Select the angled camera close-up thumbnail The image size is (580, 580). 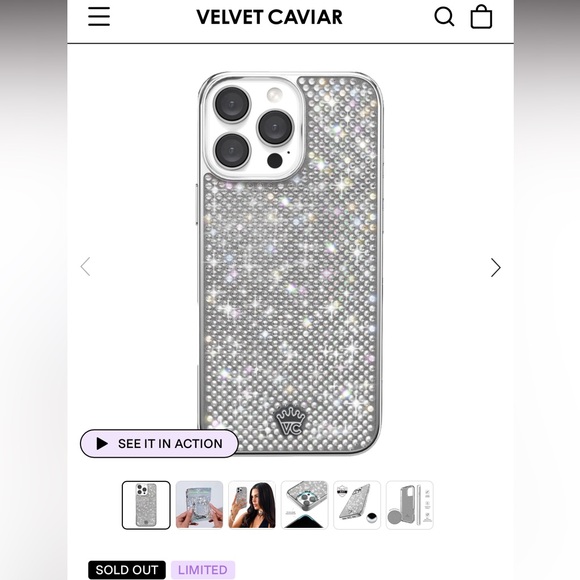point(304,505)
